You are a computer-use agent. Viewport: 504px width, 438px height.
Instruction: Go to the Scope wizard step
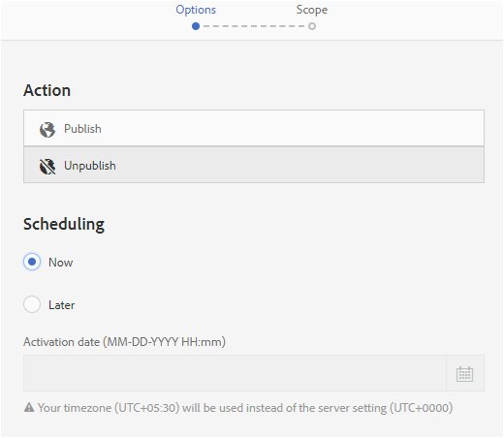click(x=312, y=10)
